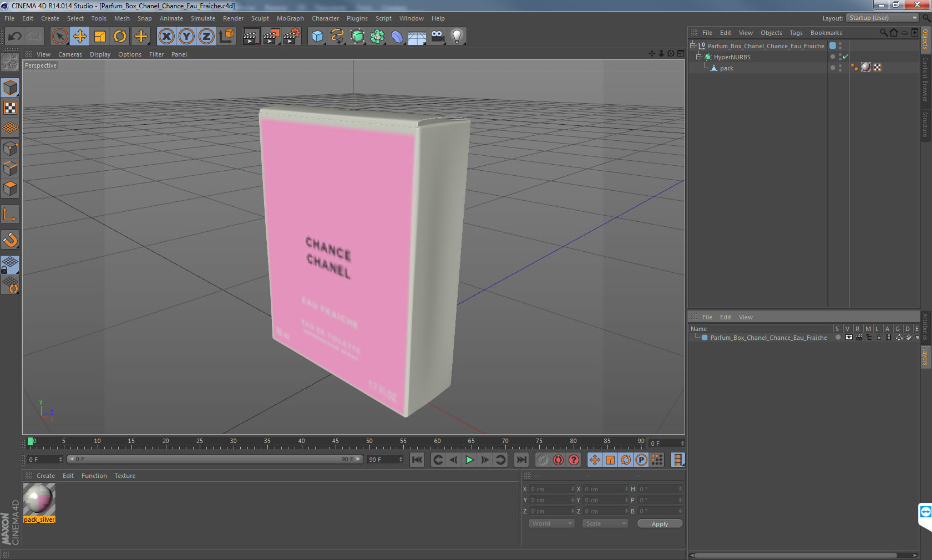Open viewport Cameras menu
This screenshot has height=560, width=932.
(x=70, y=54)
